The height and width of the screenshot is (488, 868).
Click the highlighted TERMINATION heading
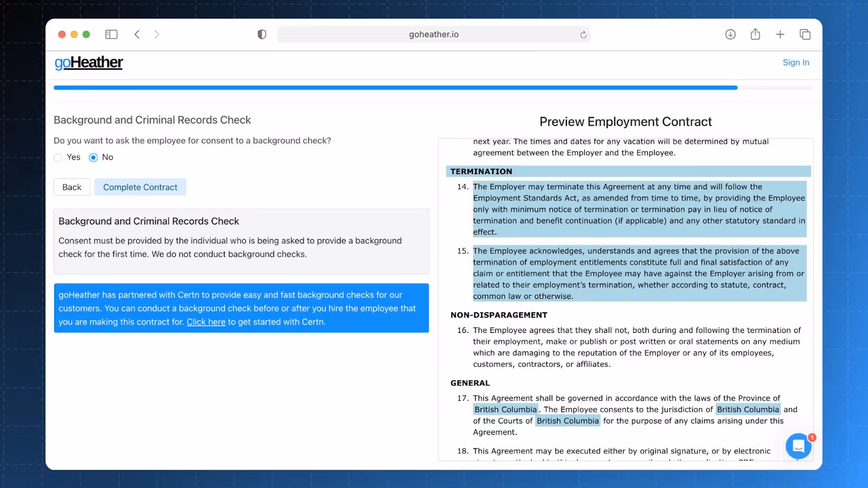[x=481, y=171]
